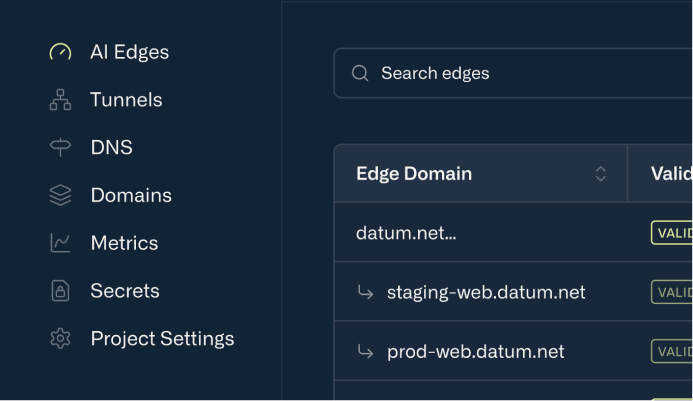This screenshot has width=693, height=401.
Task: Focus the Search edges input field
Action: click(513, 73)
